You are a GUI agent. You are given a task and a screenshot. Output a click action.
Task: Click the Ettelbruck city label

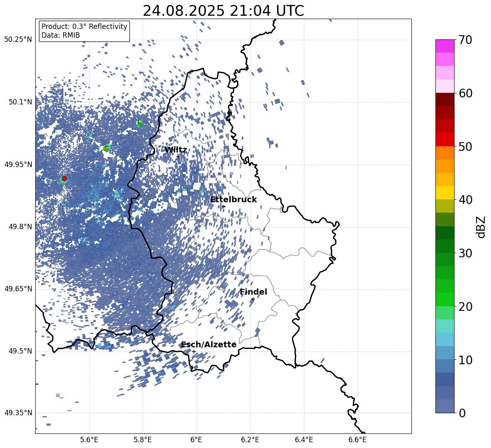[233, 200]
